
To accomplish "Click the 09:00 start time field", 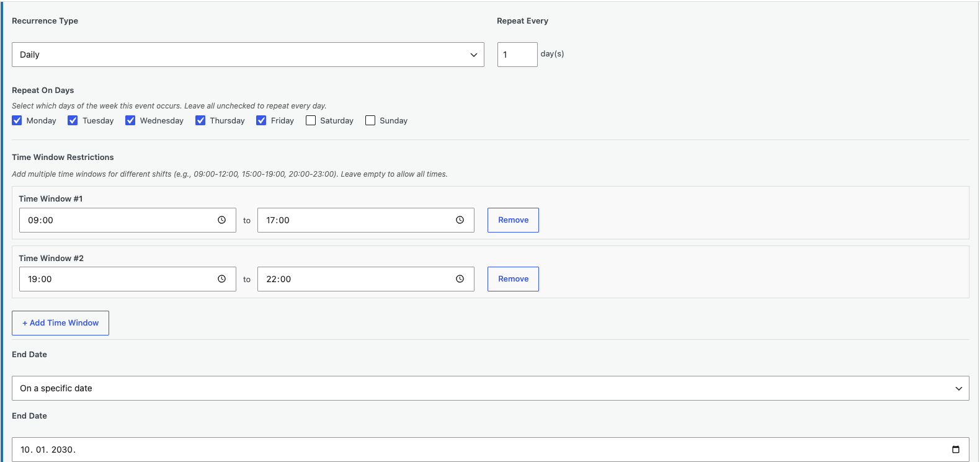I will pyautogui.click(x=128, y=220).
